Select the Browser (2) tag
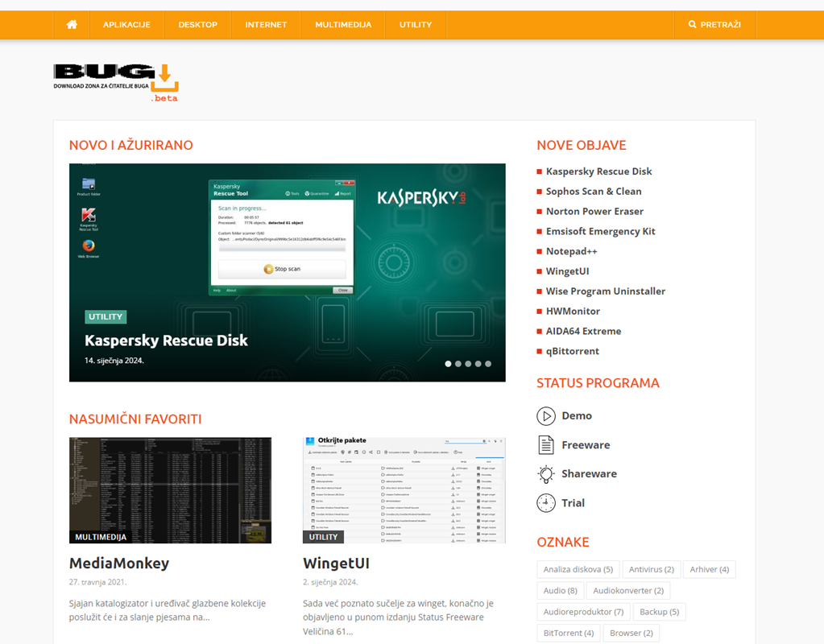The image size is (824, 644). point(631,633)
